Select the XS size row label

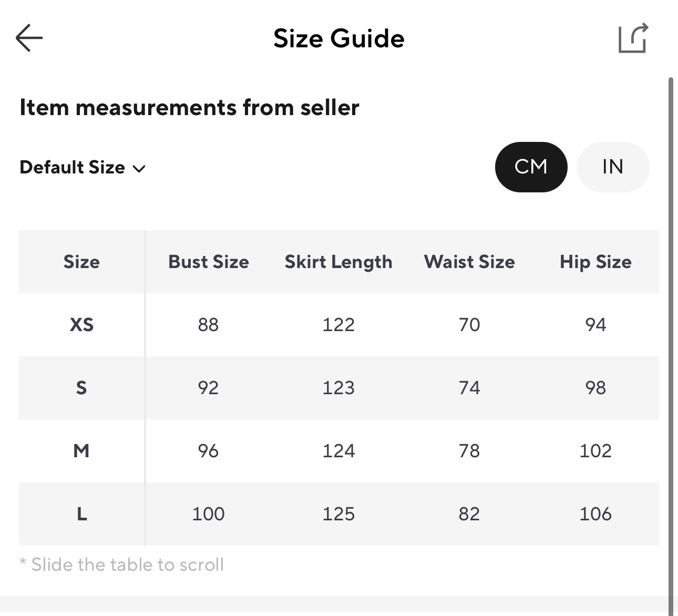point(81,325)
